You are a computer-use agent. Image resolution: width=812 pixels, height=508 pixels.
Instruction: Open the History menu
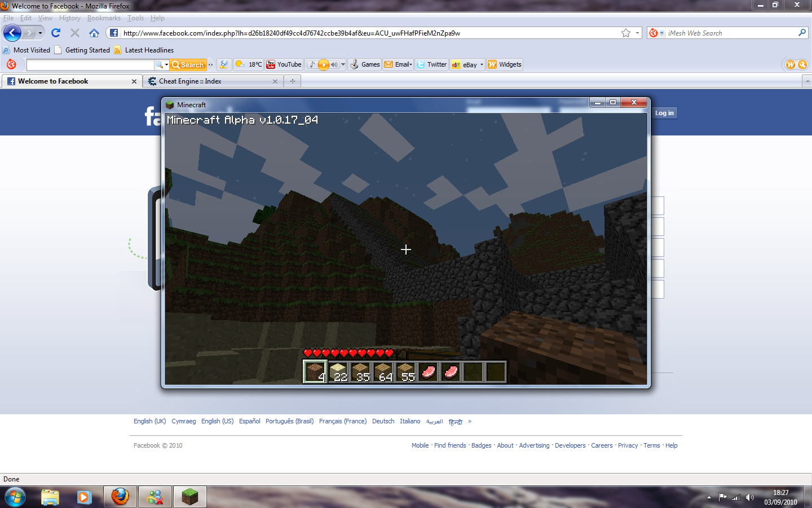point(70,18)
